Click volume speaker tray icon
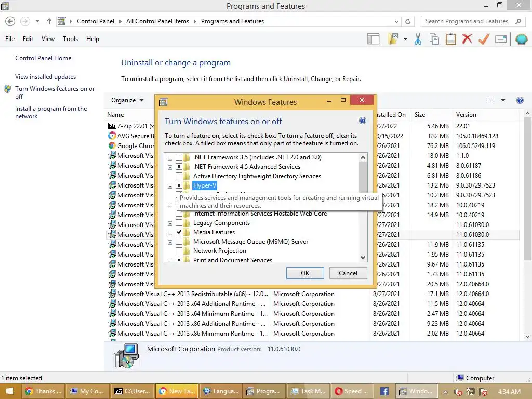This screenshot has height=399, width=532. [458, 392]
